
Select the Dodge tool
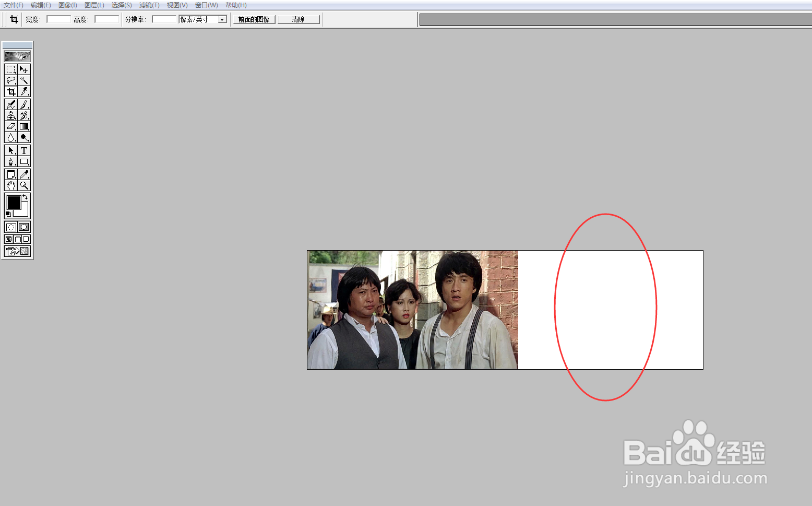(x=24, y=137)
